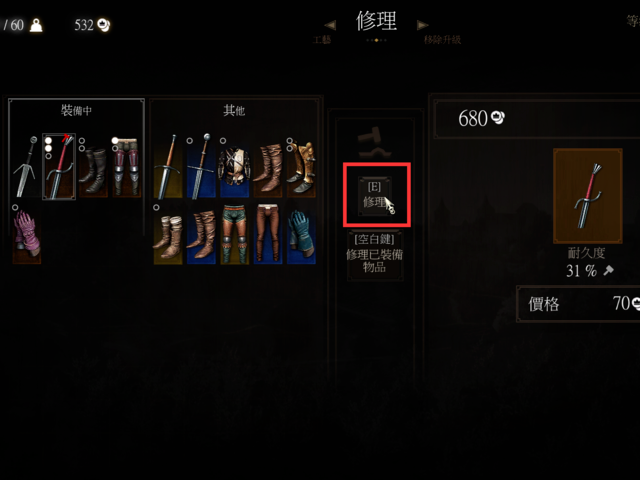The image size is (640, 480).
Task: Select the golden armored boots item
Action: point(301,167)
